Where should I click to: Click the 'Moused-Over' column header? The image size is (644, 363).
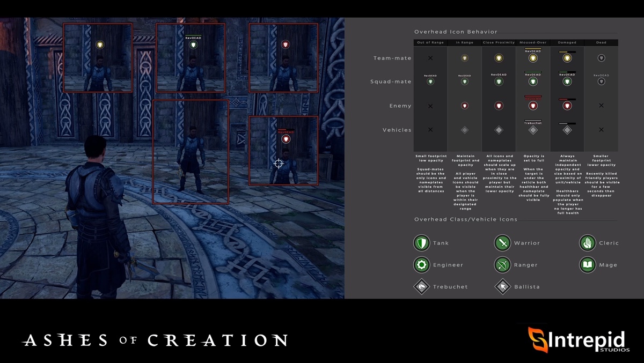point(533,42)
